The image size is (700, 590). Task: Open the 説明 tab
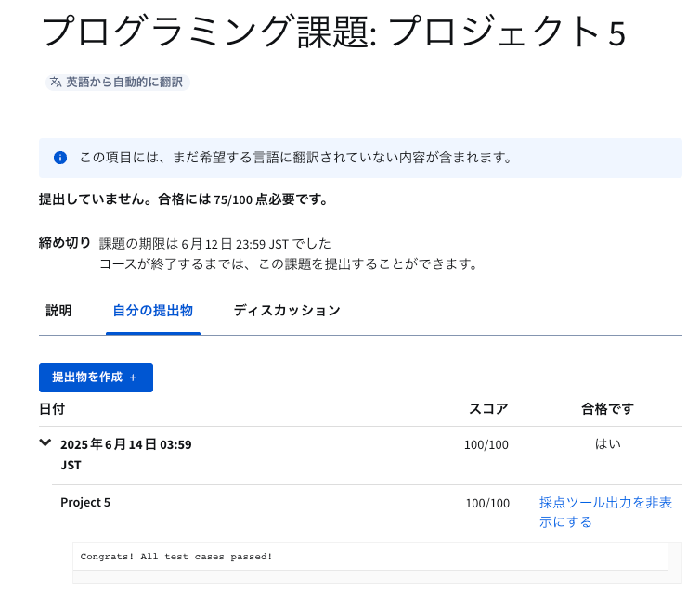pyautogui.click(x=58, y=311)
